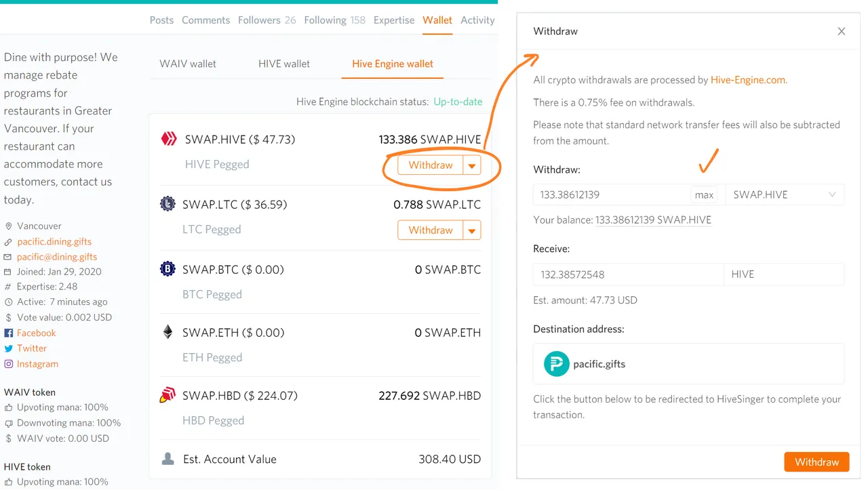The image size is (868, 490).
Task: Click the Est. Account Value person icon
Action: pyautogui.click(x=167, y=459)
